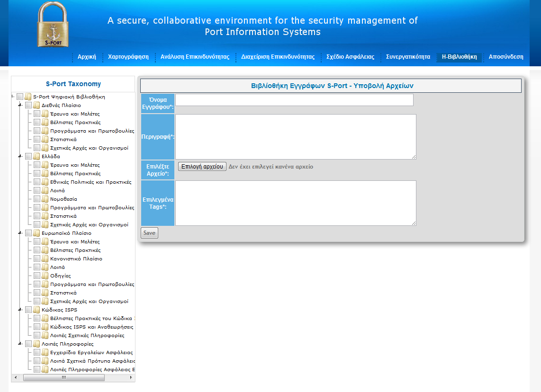Collapse the Ελλάδα tree branch

tap(20, 156)
